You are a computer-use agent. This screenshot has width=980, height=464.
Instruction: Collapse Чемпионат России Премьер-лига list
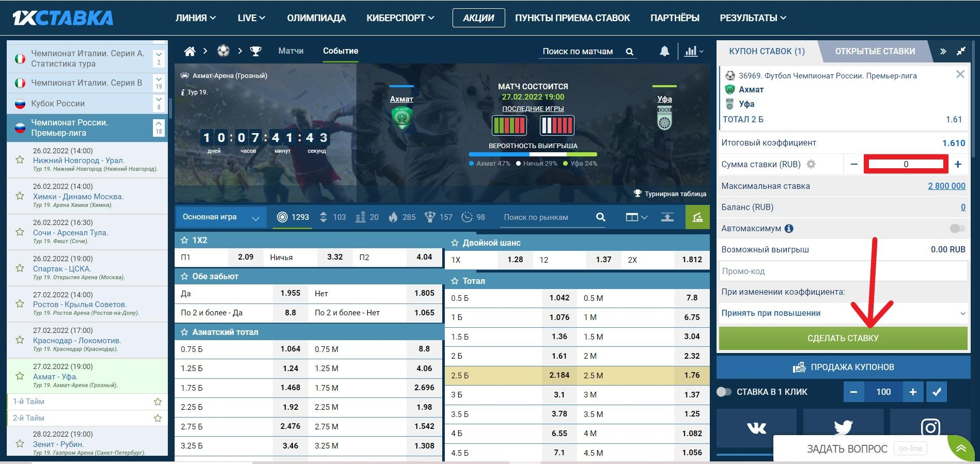(x=159, y=127)
